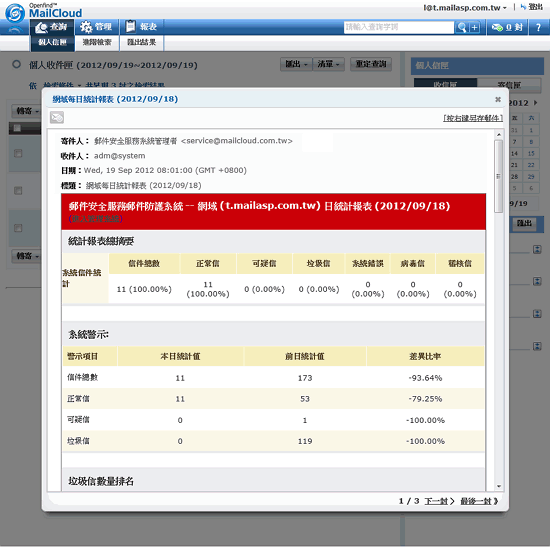
Task: Select date 15 in the calendar
Action: [x=531, y=153]
